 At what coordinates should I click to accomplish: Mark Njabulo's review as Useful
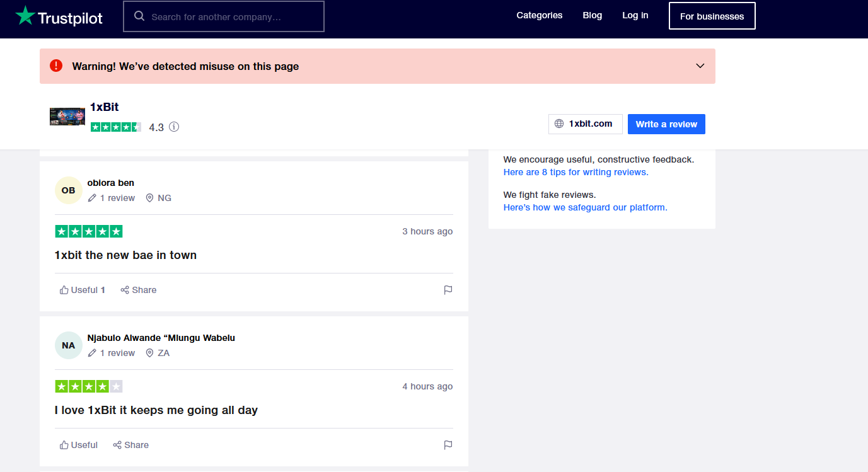coord(78,445)
